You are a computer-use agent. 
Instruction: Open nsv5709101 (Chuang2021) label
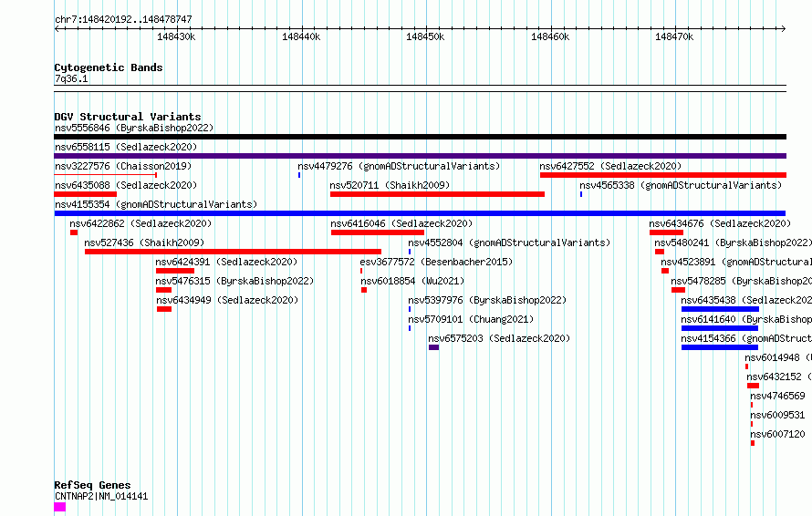click(471, 319)
